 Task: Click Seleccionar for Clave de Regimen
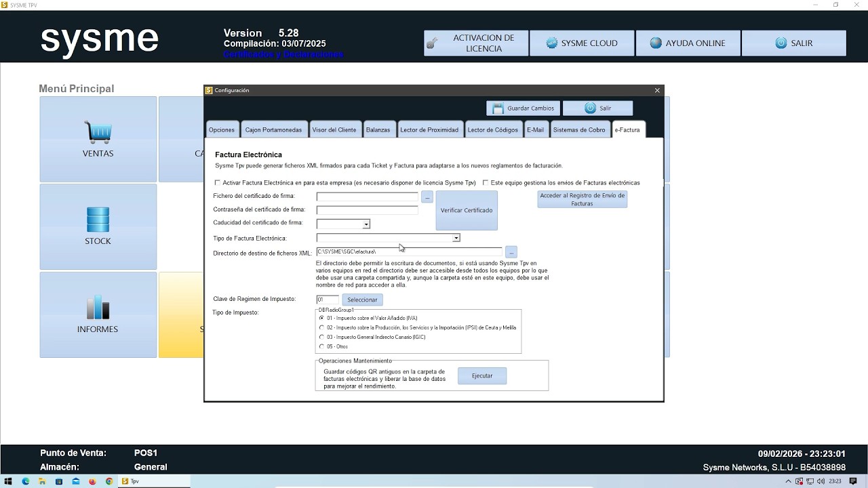pyautogui.click(x=362, y=300)
